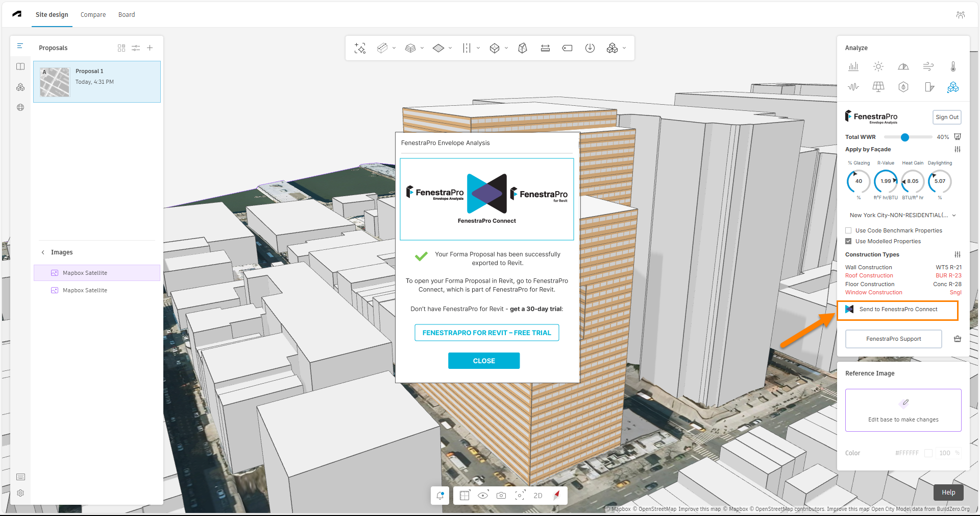980x516 pixels.
Task: Open the Site design tab
Action: [52, 15]
